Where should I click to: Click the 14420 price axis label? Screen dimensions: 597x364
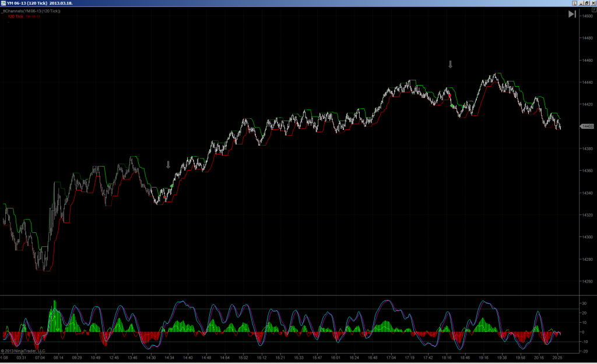pyautogui.click(x=587, y=104)
